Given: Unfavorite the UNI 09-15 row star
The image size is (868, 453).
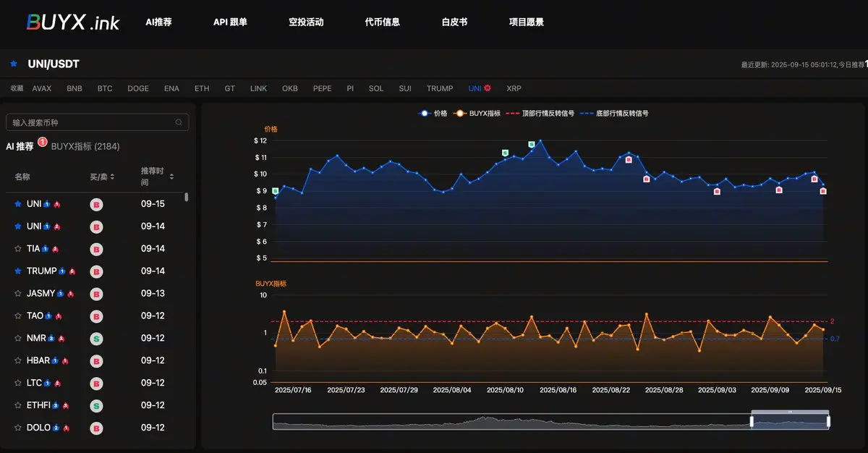Looking at the screenshot, I should [x=18, y=204].
